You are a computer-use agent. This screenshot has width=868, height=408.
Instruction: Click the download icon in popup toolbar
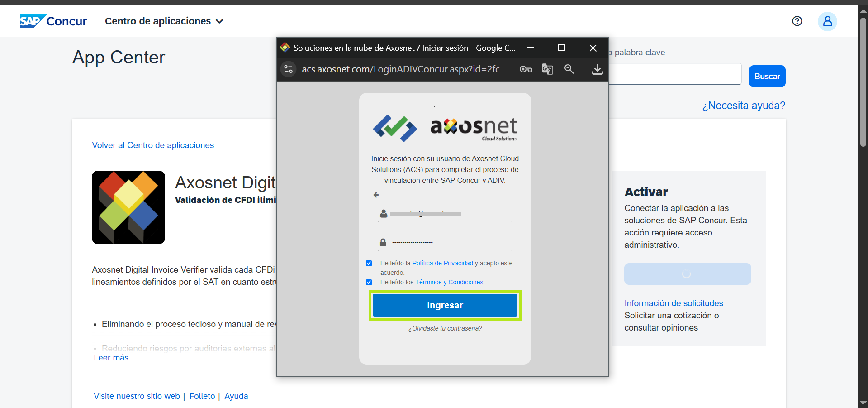click(x=597, y=69)
